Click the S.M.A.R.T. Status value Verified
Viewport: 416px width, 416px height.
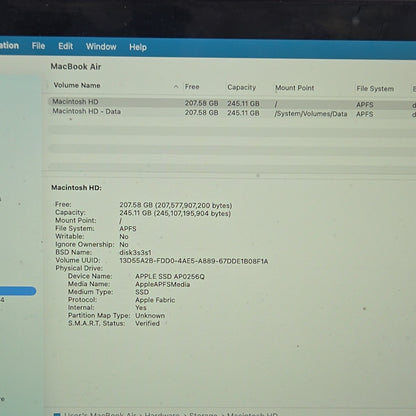click(x=147, y=323)
